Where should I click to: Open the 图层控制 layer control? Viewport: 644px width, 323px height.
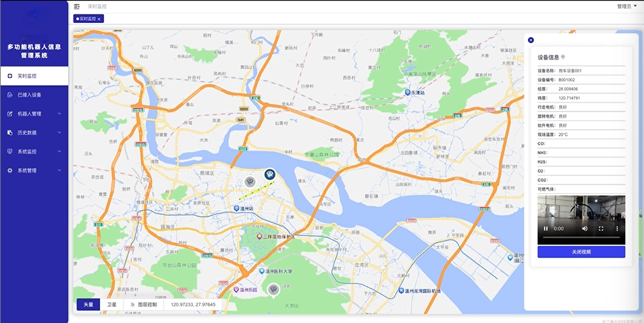pos(144,305)
